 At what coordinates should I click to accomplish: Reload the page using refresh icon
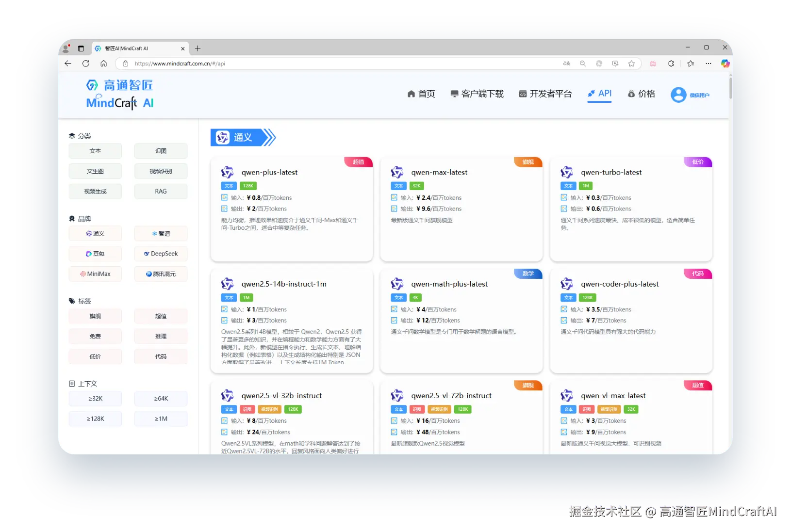click(x=86, y=64)
